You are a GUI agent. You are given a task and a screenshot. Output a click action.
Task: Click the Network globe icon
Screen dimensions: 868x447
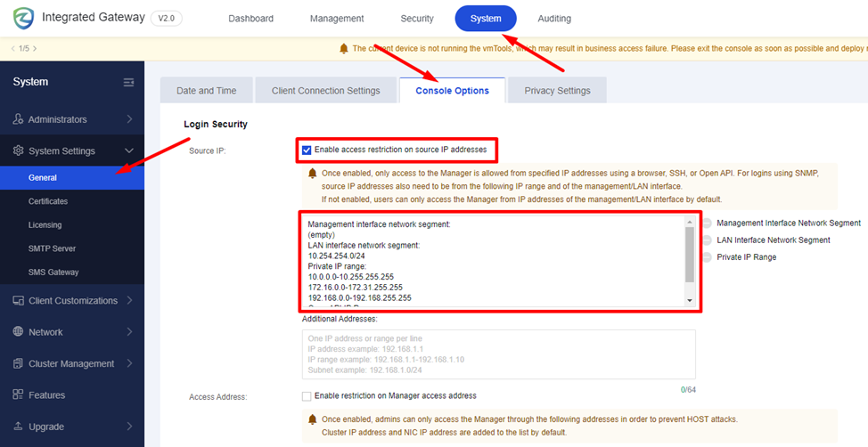(x=18, y=332)
